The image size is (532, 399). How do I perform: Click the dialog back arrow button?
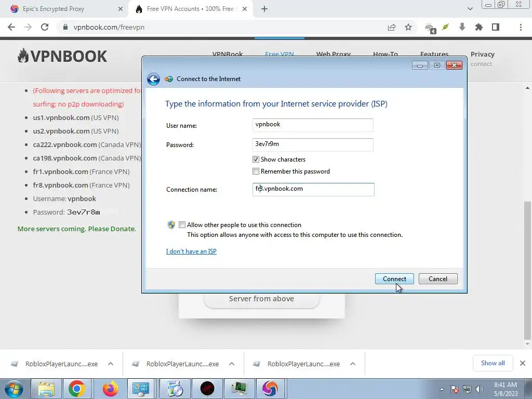point(153,79)
